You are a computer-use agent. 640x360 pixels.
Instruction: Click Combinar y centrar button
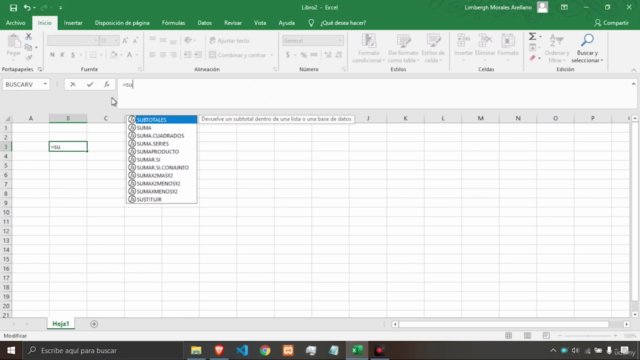coord(241,55)
